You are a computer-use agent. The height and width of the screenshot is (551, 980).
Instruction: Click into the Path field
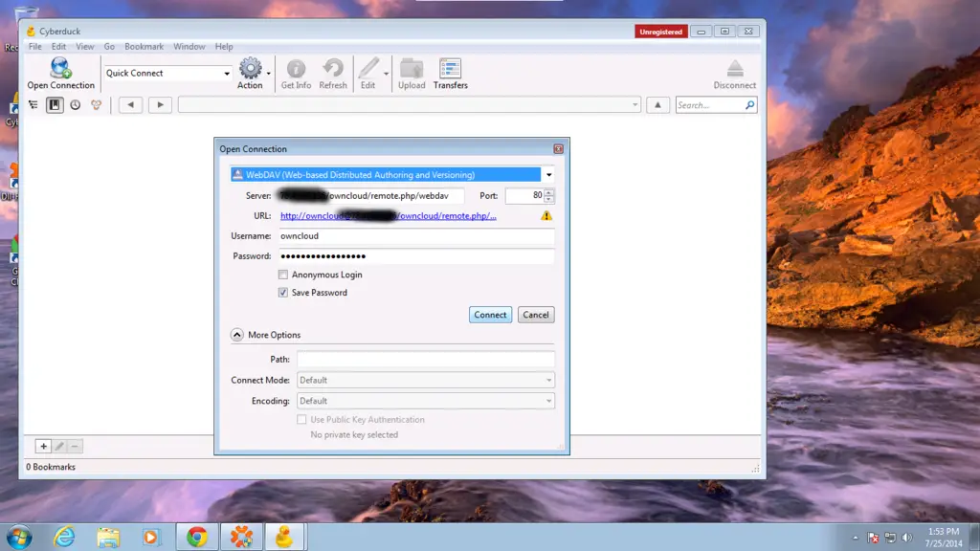pyautogui.click(x=425, y=360)
